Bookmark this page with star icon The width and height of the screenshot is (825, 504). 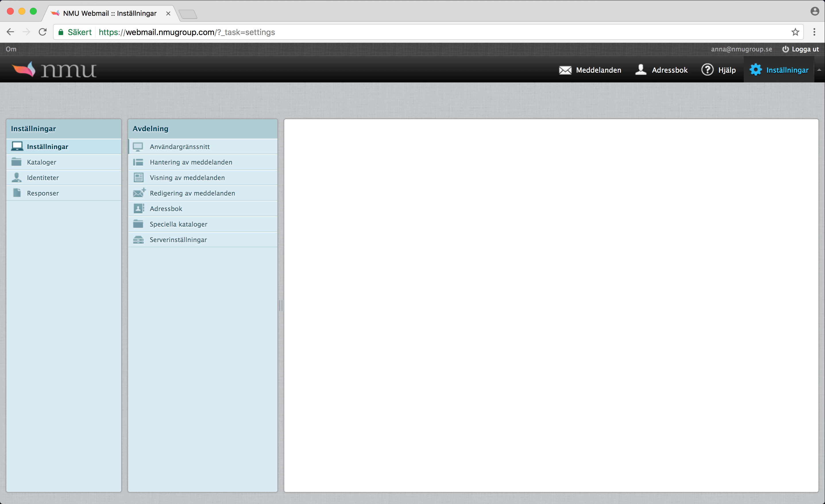click(x=795, y=32)
